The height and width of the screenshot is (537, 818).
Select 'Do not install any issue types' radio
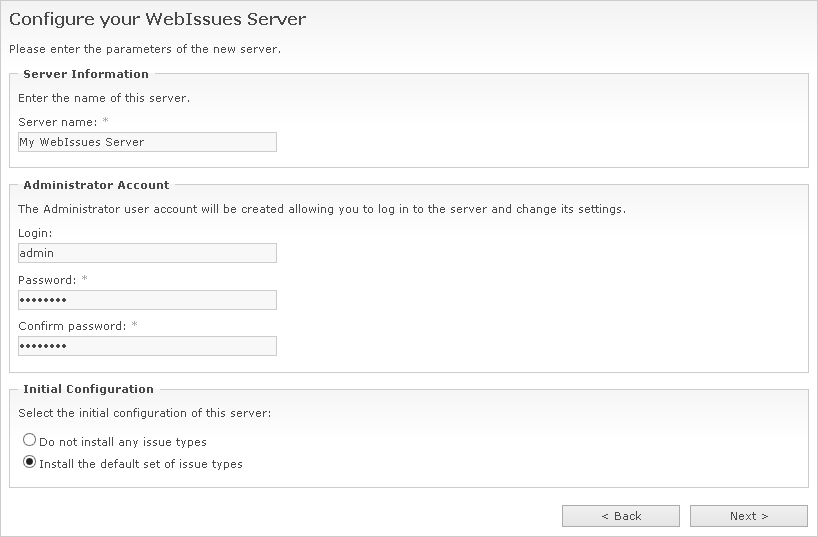click(x=30, y=440)
